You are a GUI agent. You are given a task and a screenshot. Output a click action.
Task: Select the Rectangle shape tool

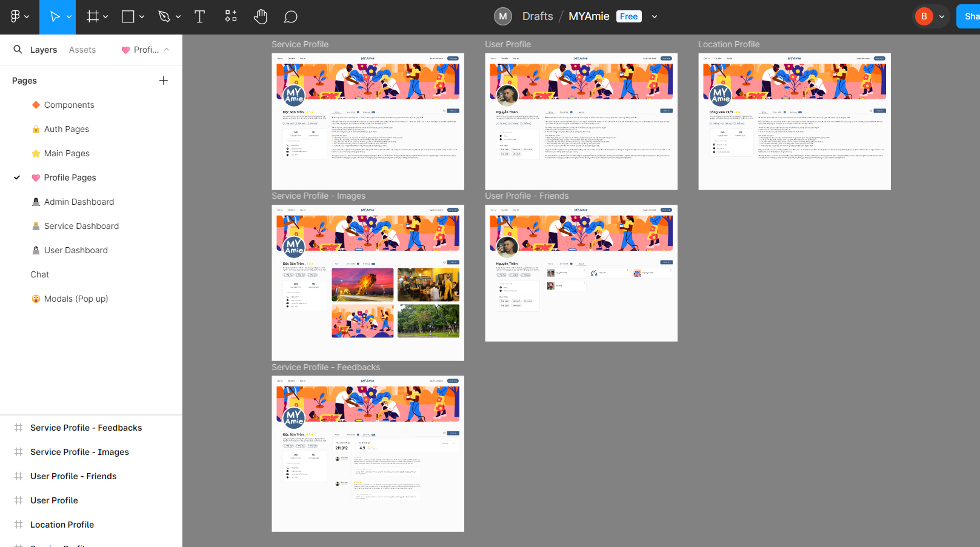coord(128,17)
